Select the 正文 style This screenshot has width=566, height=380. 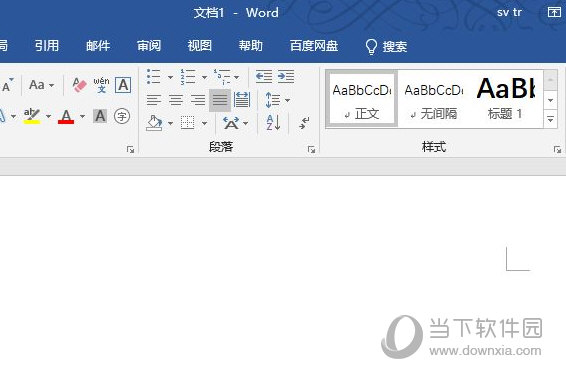point(362,99)
